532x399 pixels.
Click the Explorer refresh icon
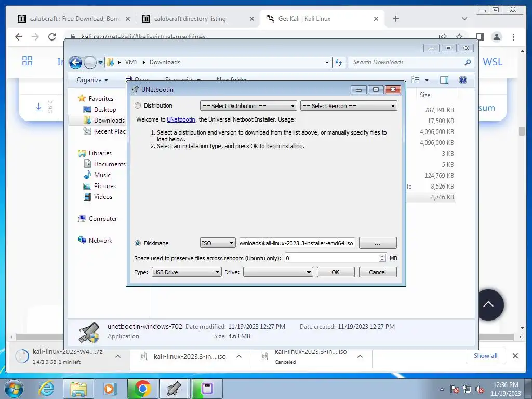339,62
